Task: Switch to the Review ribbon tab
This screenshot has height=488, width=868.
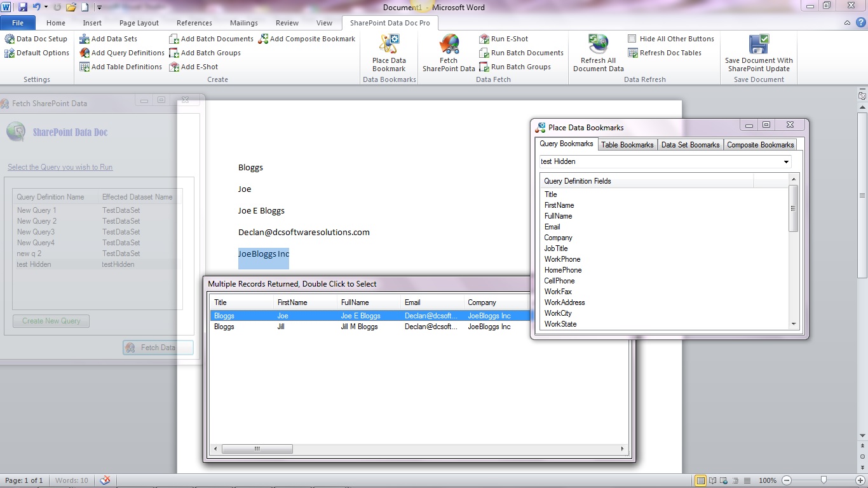Action: (287, 23)
